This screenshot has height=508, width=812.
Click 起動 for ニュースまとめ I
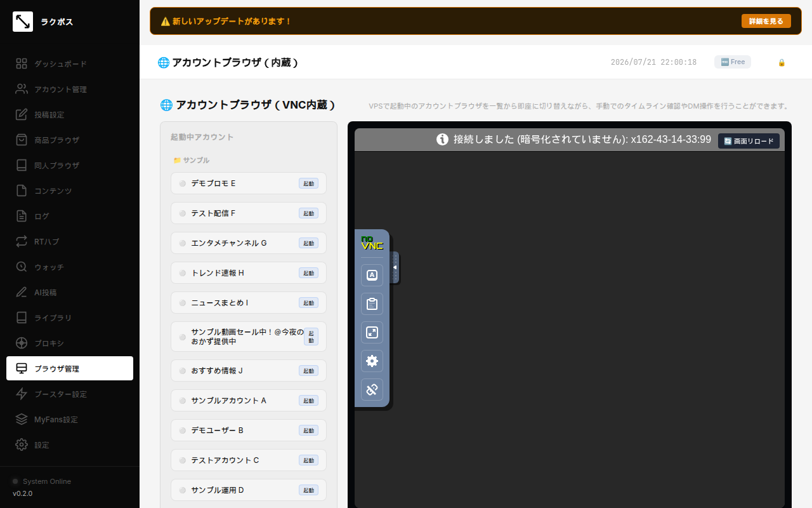coord(309,303)
